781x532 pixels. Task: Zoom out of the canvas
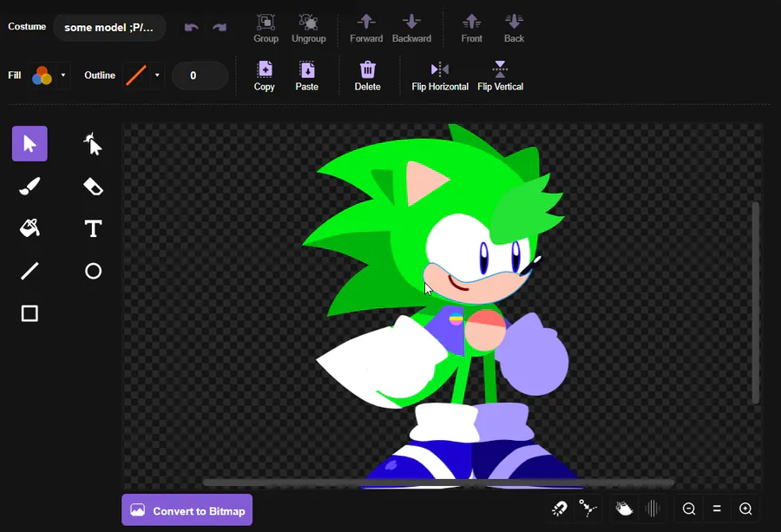[x=689, y=509]
